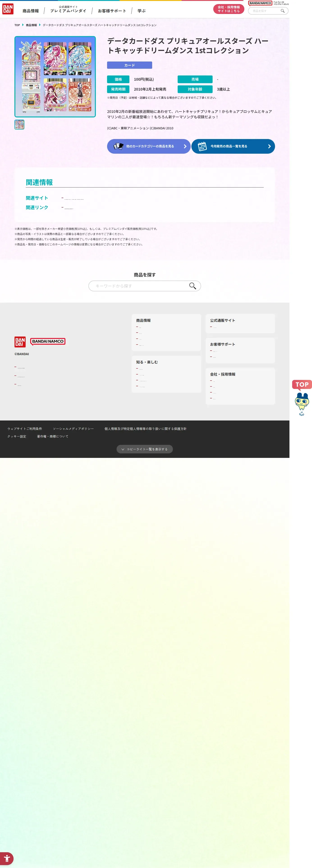The height and width of the screenshot is (868, 312).
Task: Click the カード category tag
Action: (x=129, y=65)
